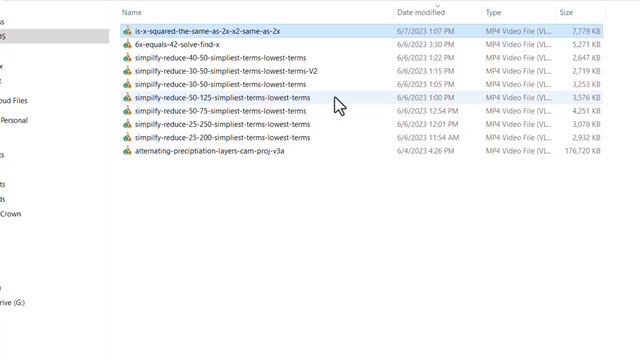Click the highlighted navigation pane item
The width and height of the screenshot is (640, 360).
54,36
